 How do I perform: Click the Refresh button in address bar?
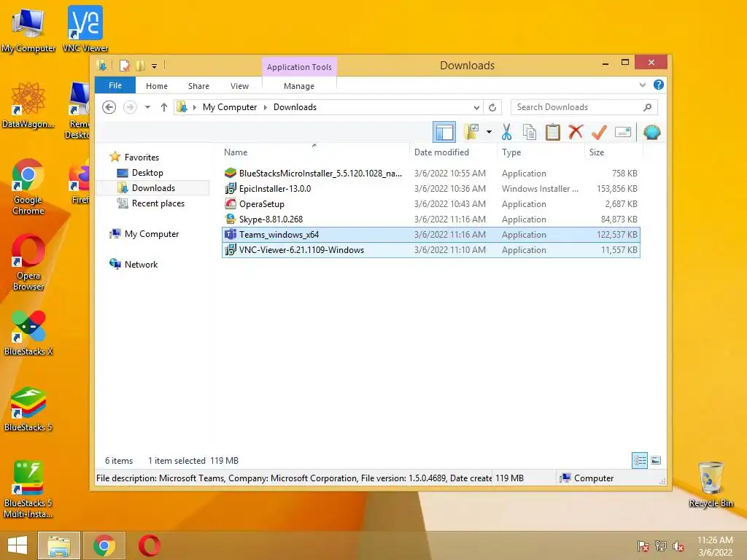[492, 107]
